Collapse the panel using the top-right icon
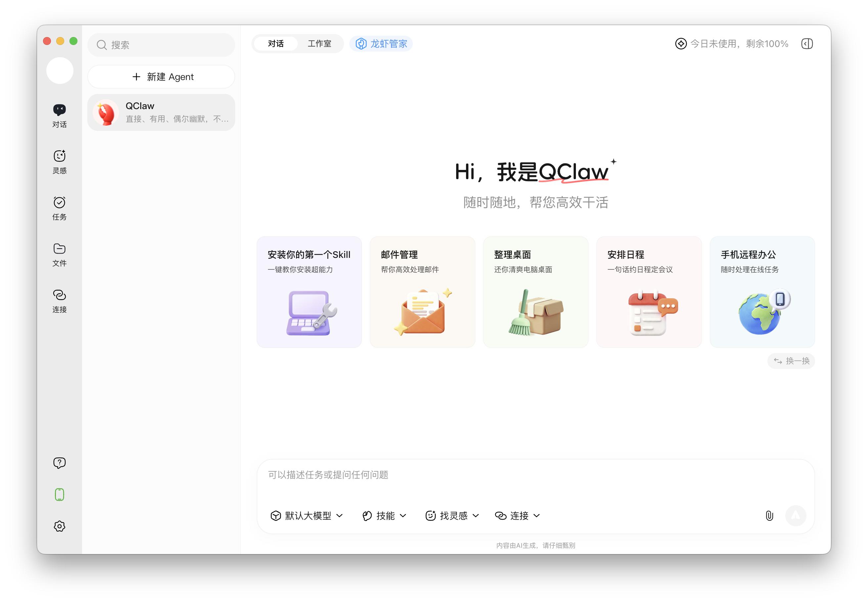 coord(807,43)
